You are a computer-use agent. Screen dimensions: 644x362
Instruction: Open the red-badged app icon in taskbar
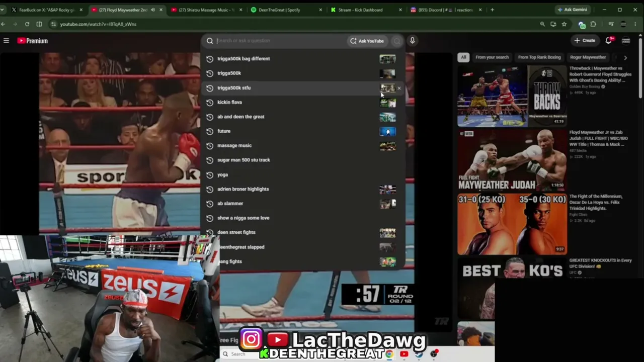pyautogui.click(x=434, y=354)
